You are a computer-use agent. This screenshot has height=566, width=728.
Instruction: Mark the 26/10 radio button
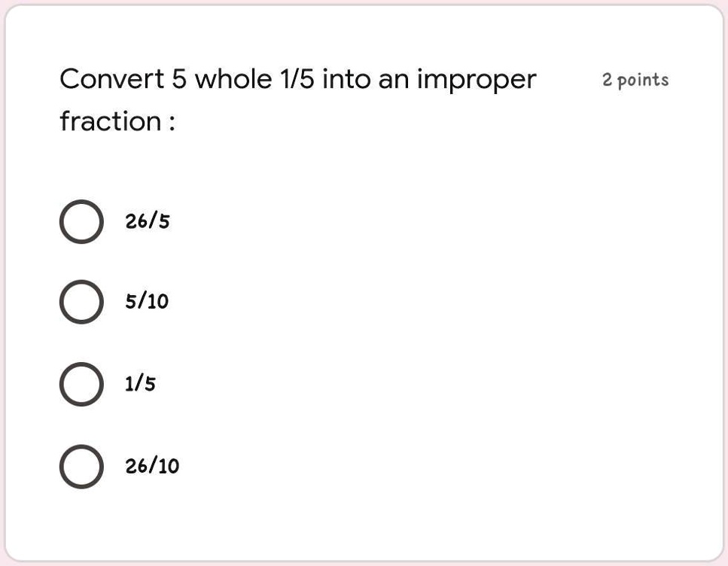point(81,467)
